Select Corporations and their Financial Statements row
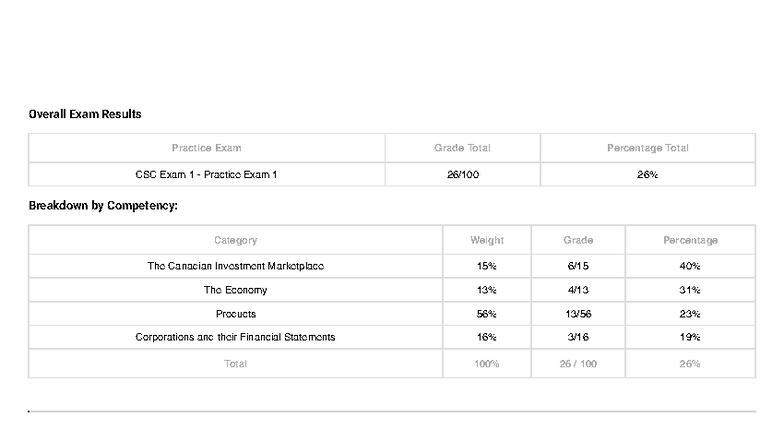This screenshot has width=784, height=441. 235,337
